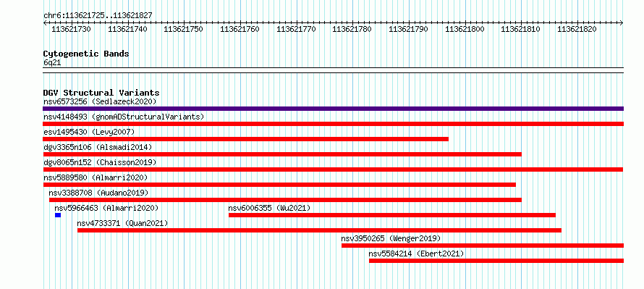This screenshot has width=644, height=289.
Task: Select the purple nsv6573256 variant bar
Action: 333,109
